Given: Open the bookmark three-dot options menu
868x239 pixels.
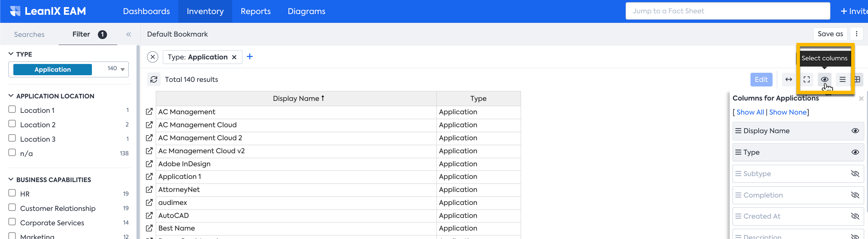Looking at the screenshot, I should point(856,34).
